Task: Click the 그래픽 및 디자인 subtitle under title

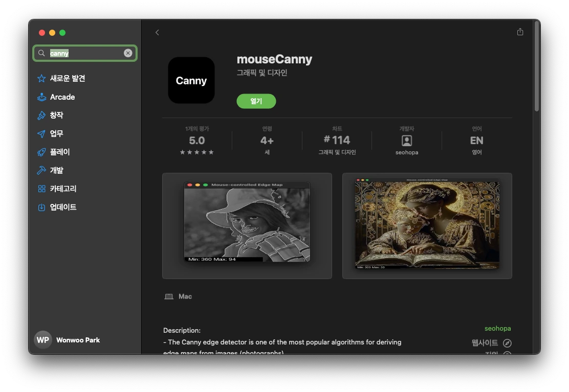Action: (261, 73)
